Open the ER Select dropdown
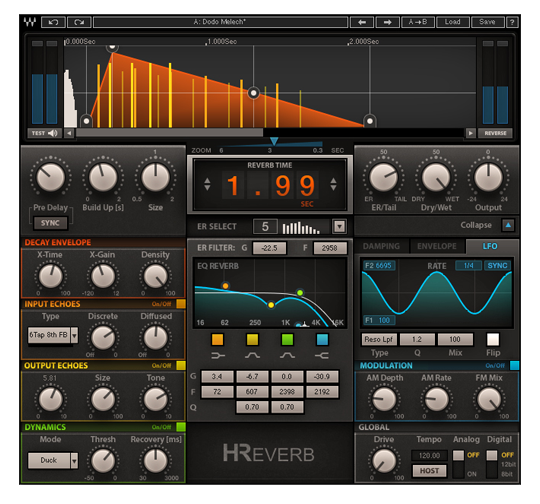This screenshot has width=540, height=504. (x=340, y=226)
